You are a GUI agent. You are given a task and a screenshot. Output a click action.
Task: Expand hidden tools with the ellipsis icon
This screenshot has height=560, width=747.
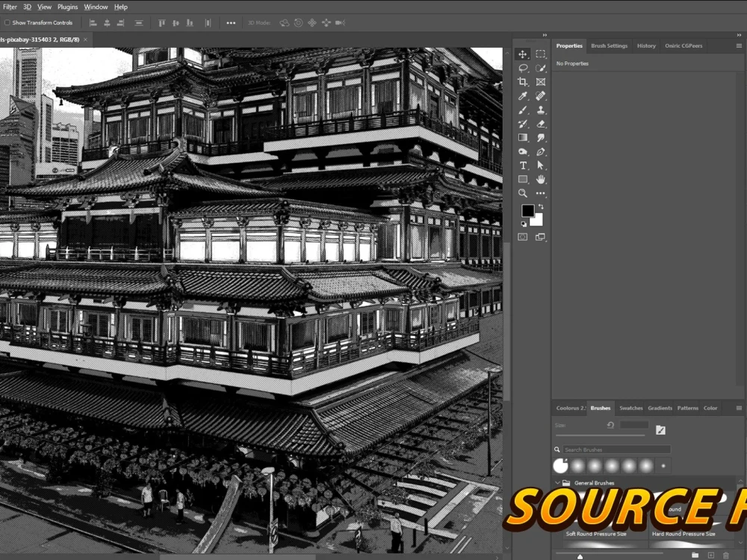pos(541,193)
